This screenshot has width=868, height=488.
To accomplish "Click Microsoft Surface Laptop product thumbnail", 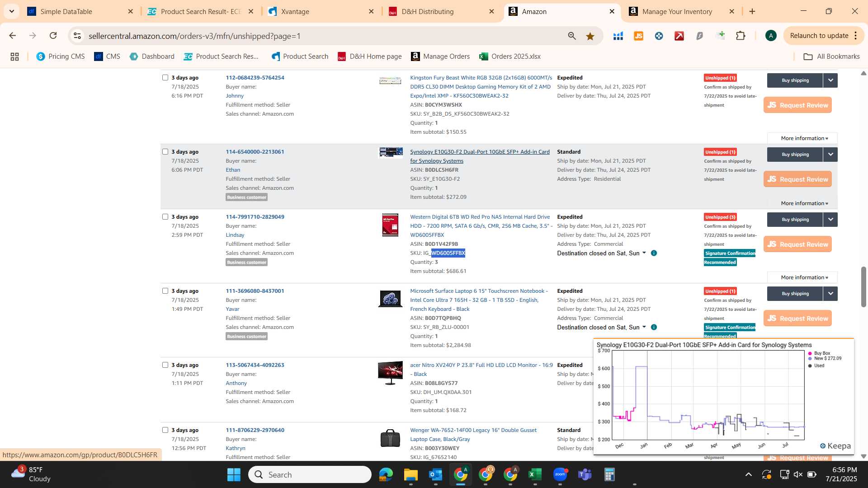I will [390, 299].
